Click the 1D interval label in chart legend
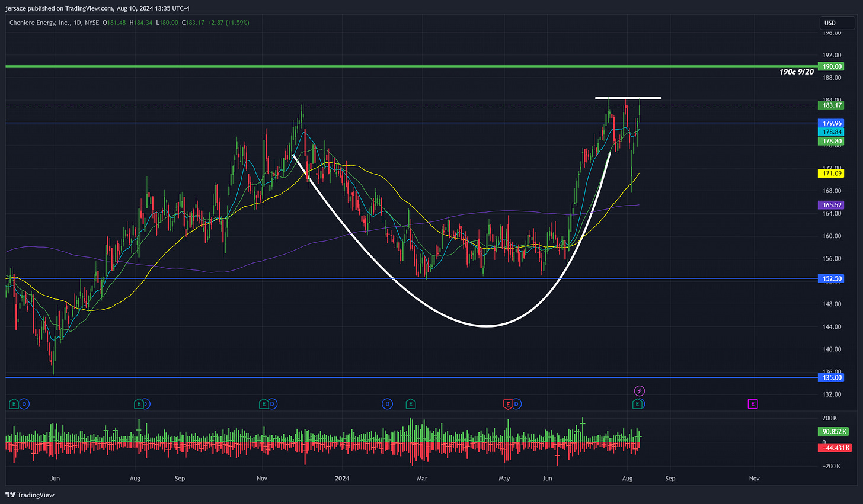The height and width of the screenshot is (504, 863). [78, 23]
